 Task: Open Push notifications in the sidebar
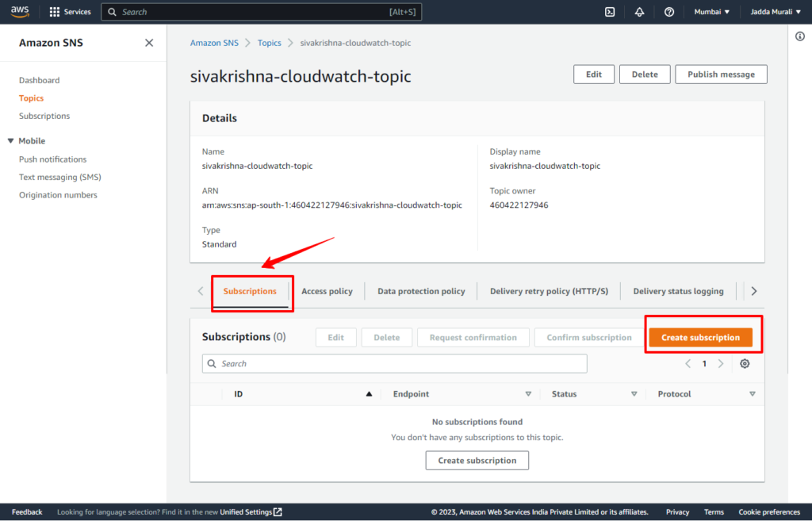pyautogui.click(x=53, y=159)
